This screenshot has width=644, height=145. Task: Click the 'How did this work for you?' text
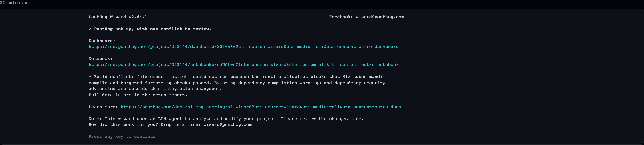pos(123,125)
